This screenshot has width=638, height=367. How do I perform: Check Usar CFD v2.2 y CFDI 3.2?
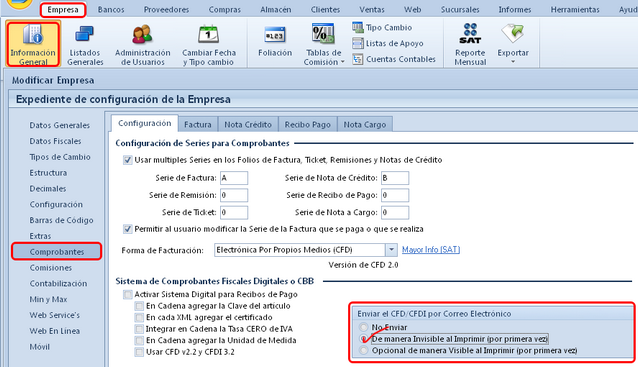tap(139, 352)
